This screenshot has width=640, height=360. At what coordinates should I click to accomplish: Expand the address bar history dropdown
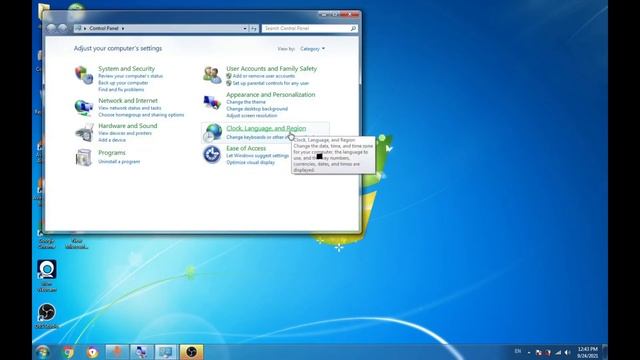click(x=244, y=28)
